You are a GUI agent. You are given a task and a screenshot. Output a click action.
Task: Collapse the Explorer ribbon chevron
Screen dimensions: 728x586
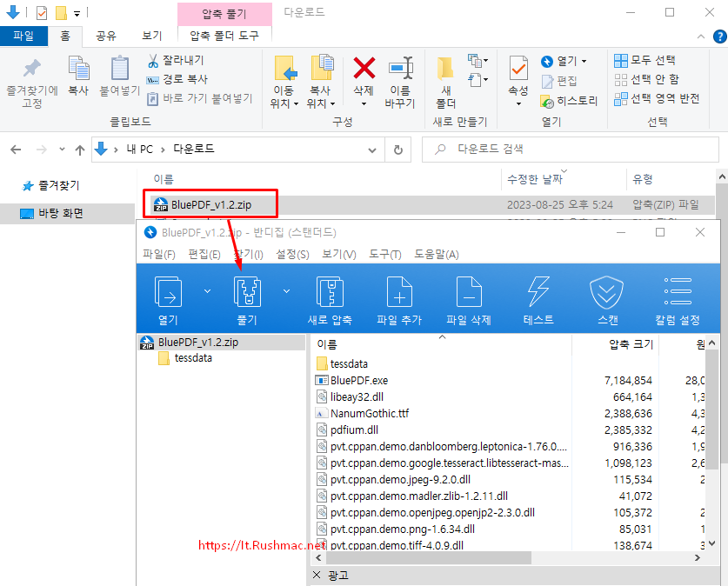click(701, 37)
